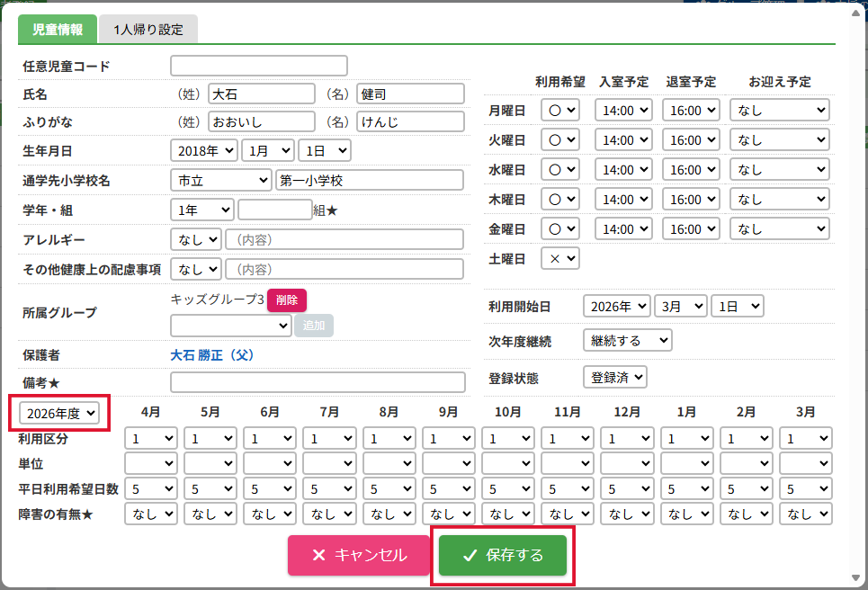This screenshot has width=868, height=590.
Task: Remove キッズグループ3 with the 削除 button
Action: 287,300
